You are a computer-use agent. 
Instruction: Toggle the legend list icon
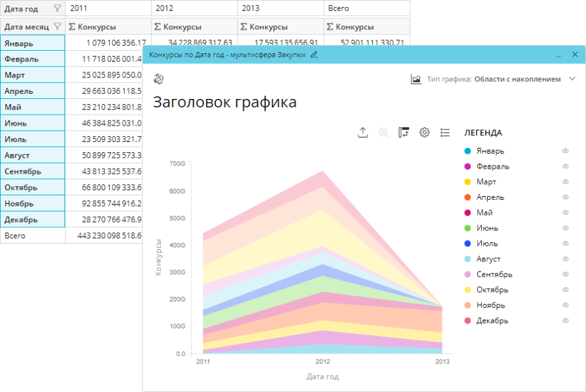[445, 132]
